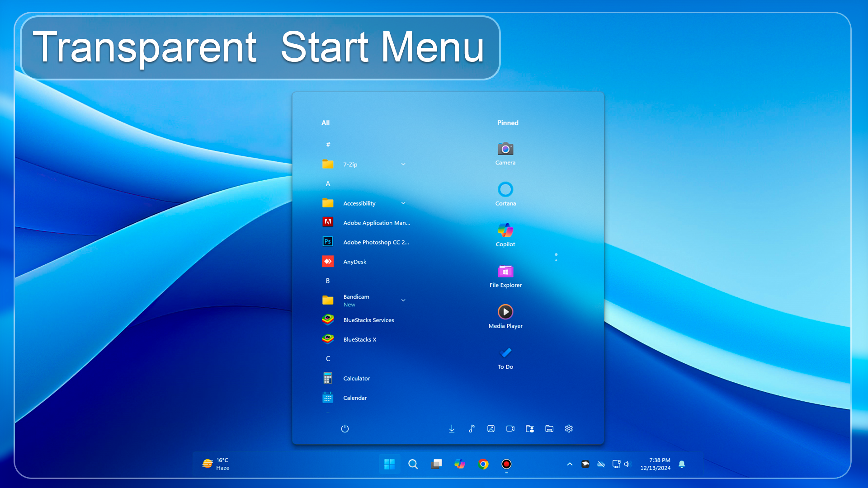868x488 pixels.
Task: Open To Do from the pinned apps
Action: (505, 353)
